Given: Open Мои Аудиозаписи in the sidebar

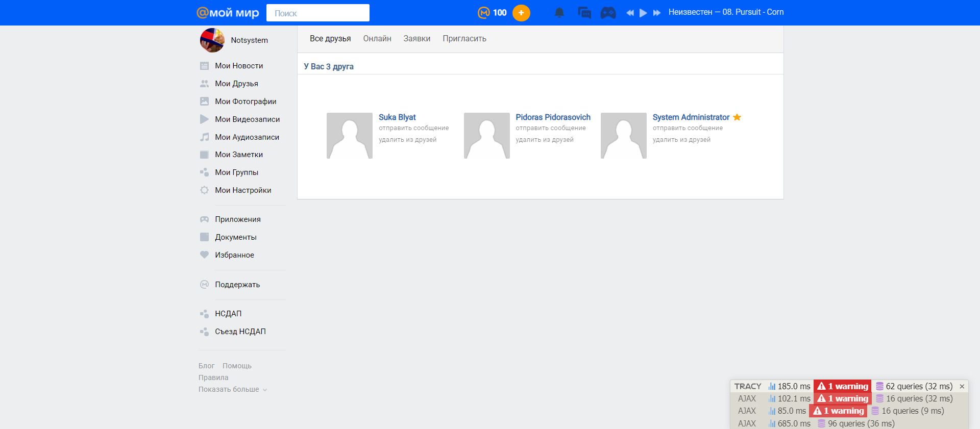Looking at the screenshot, I should [x=247, y=137].
